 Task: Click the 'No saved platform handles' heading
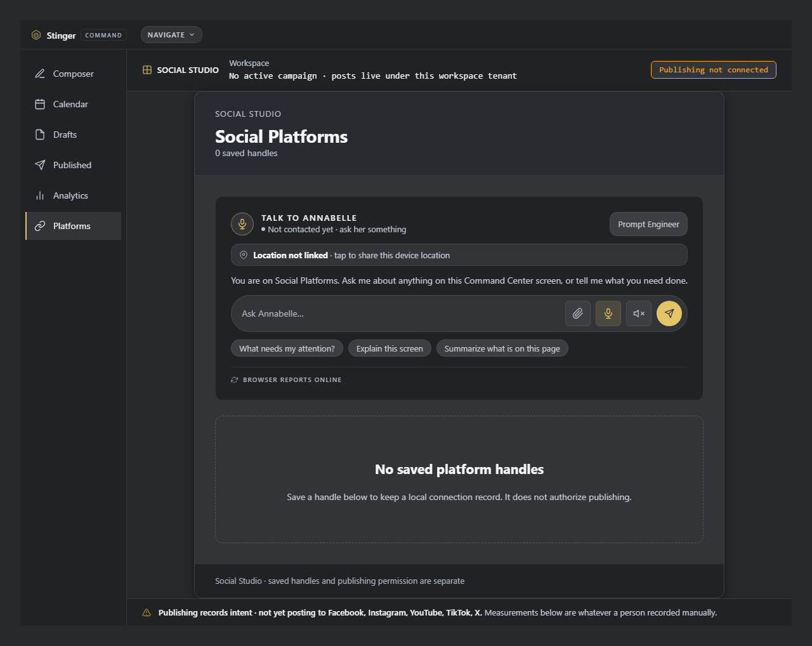click(x=459, y=470)
